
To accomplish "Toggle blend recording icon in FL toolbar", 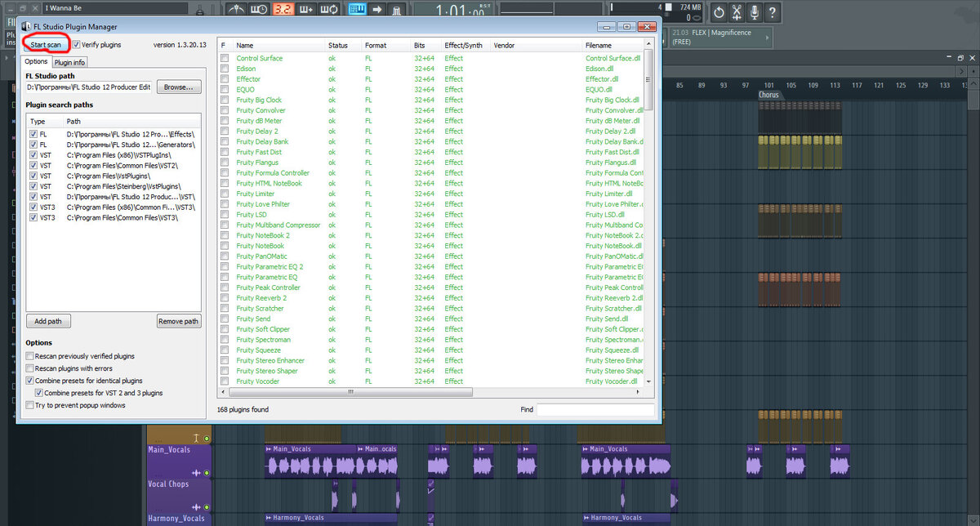I will point(307,10).
